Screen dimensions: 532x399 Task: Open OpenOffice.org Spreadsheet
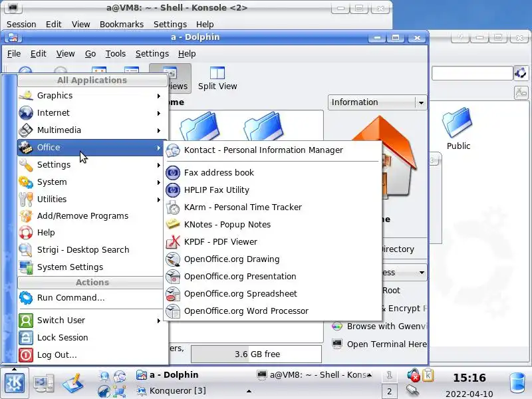pos(273,294)
